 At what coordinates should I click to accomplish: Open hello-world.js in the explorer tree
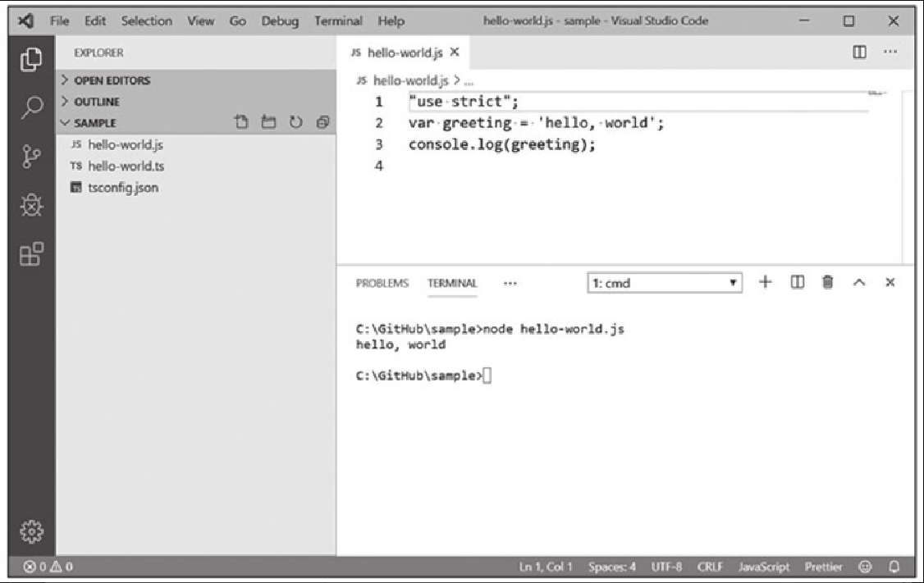coord(126,145)
